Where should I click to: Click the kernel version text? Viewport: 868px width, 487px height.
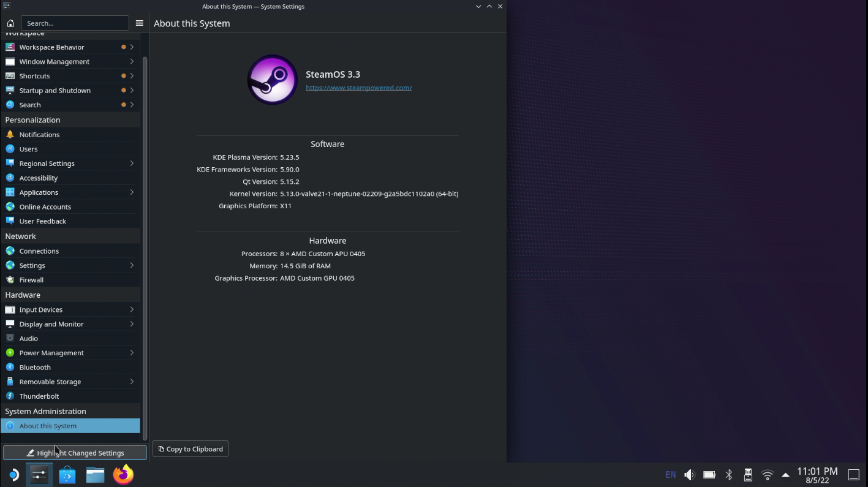pos(369,194)
